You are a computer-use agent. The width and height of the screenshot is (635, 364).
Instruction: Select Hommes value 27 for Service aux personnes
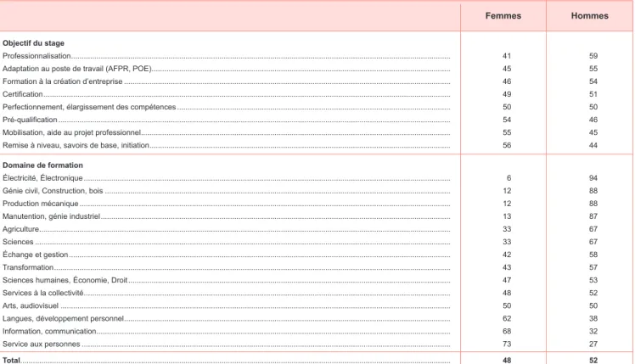593,344
